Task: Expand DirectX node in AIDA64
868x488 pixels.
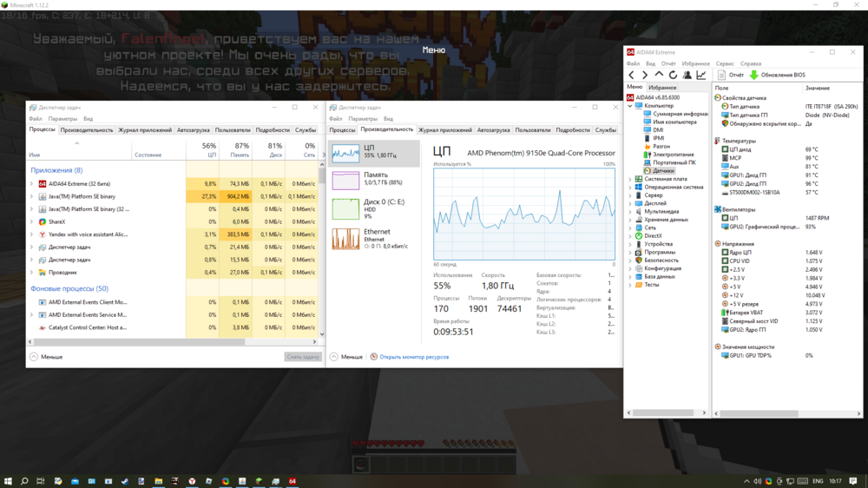Action: pos(630,236)
